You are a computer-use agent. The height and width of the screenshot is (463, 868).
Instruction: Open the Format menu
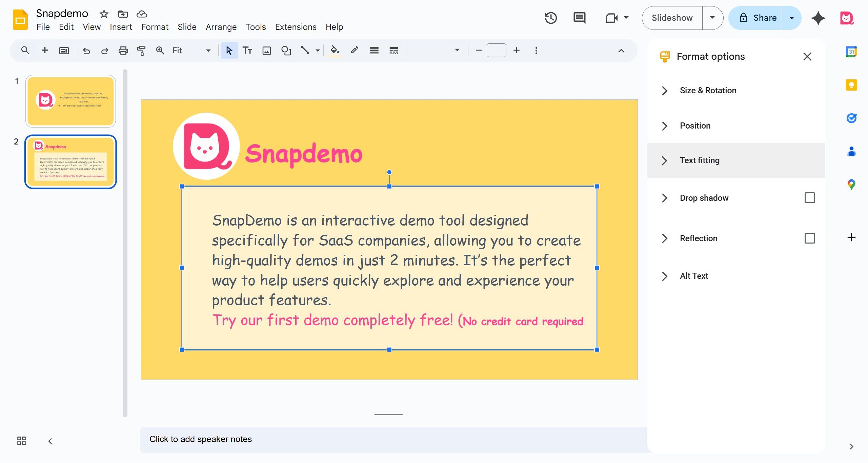[155, 27]
